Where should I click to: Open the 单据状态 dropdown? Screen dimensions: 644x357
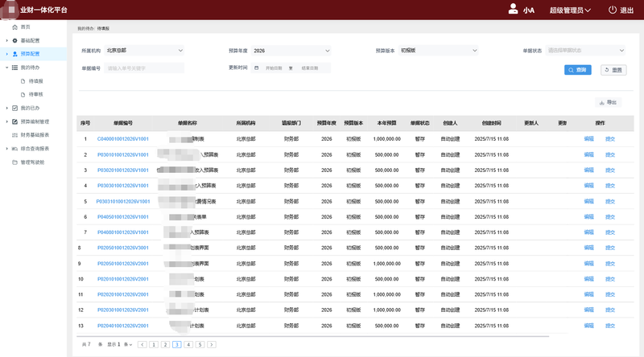point(585,51)
